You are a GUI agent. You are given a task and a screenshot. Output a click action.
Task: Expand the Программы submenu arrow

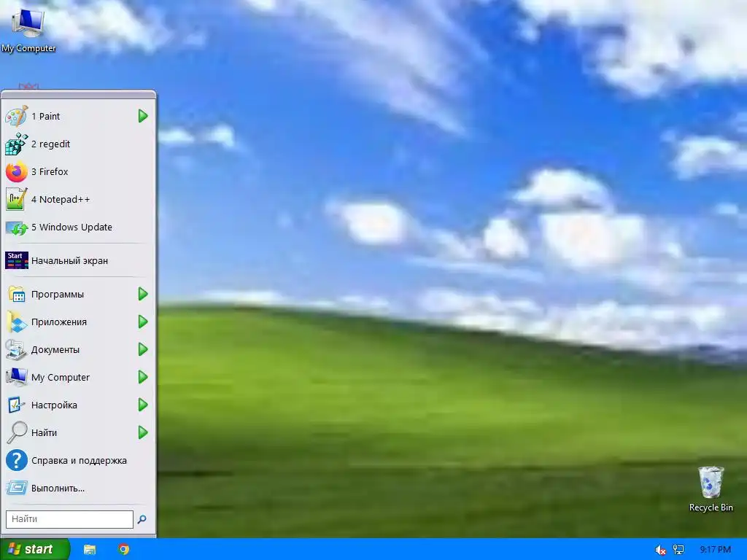point(143,295)
